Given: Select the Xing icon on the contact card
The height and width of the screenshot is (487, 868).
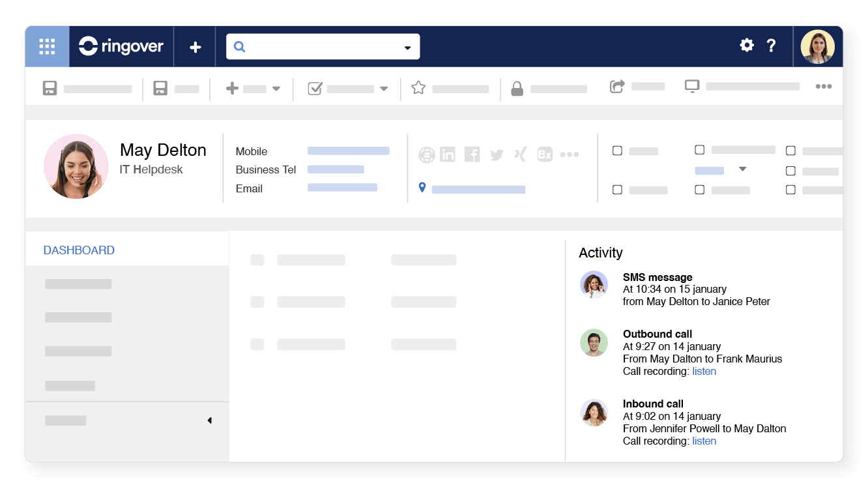Looking at the screenshot, I should (x=520, y=154).
